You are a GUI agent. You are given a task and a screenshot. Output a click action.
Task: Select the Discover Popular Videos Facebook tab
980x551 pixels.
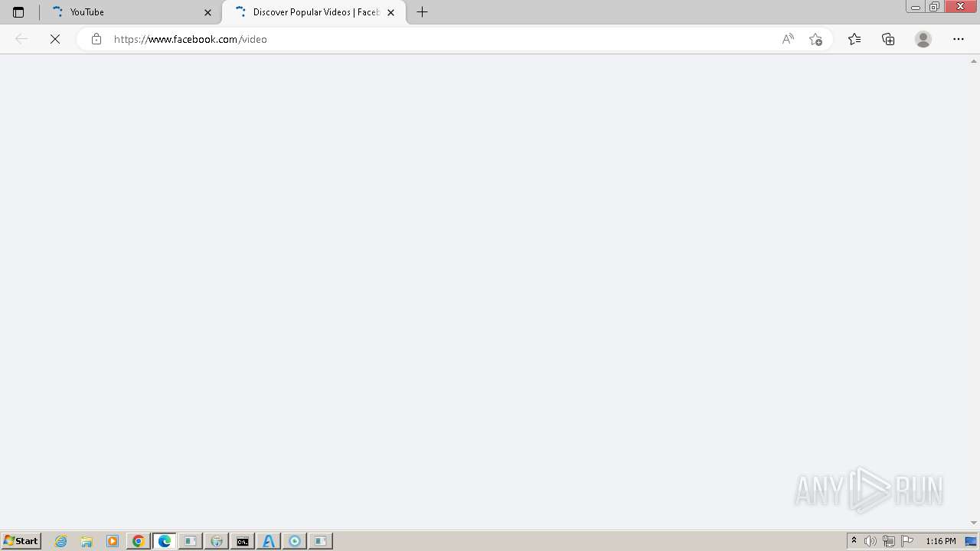point(314,12)
